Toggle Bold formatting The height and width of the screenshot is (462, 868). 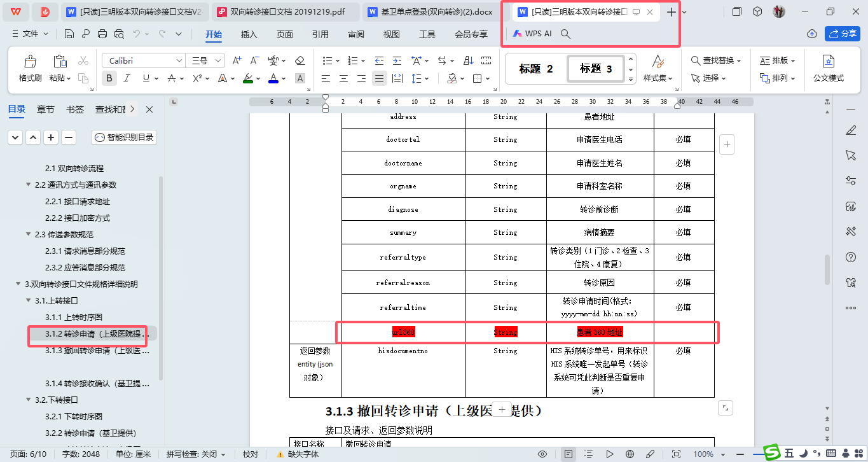[x=109, y=78]
